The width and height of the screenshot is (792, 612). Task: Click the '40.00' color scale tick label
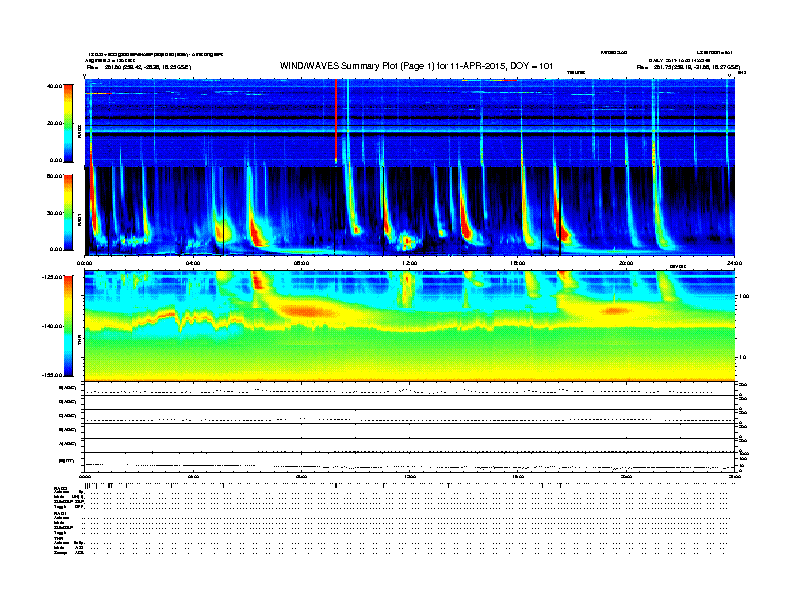(x=54, y=86)
